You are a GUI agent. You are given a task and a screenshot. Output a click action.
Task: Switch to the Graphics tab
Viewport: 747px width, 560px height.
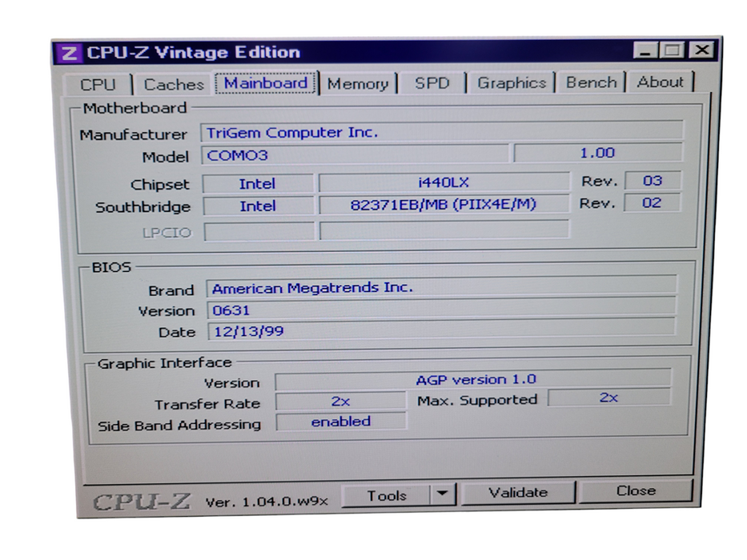pos(511,83)
